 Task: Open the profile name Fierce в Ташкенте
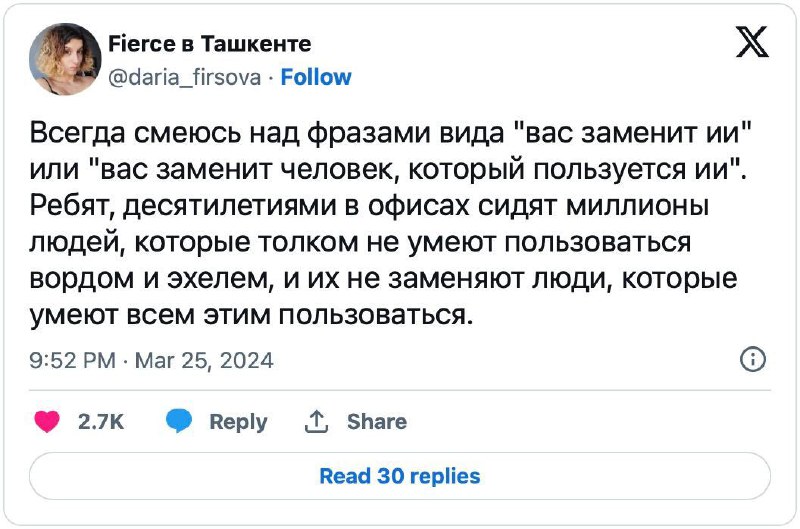[x=210, y=44]
